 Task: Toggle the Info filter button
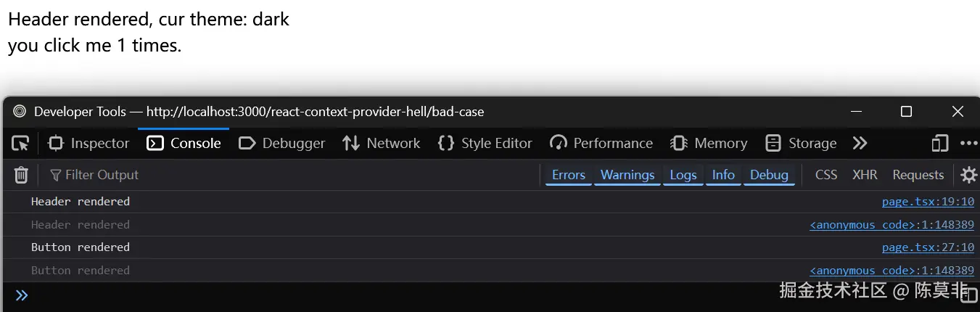[x=723, y=175]
